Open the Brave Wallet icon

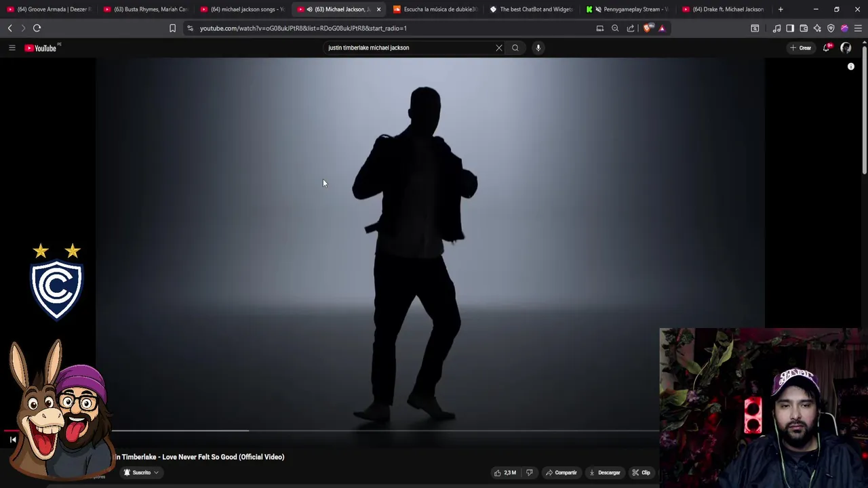click(x=804, y=28)
